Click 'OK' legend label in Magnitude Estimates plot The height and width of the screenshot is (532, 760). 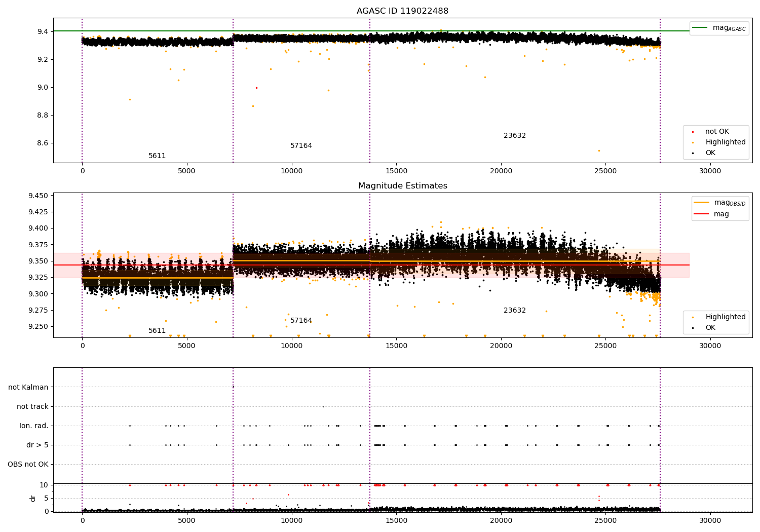(x=710, y=328)
